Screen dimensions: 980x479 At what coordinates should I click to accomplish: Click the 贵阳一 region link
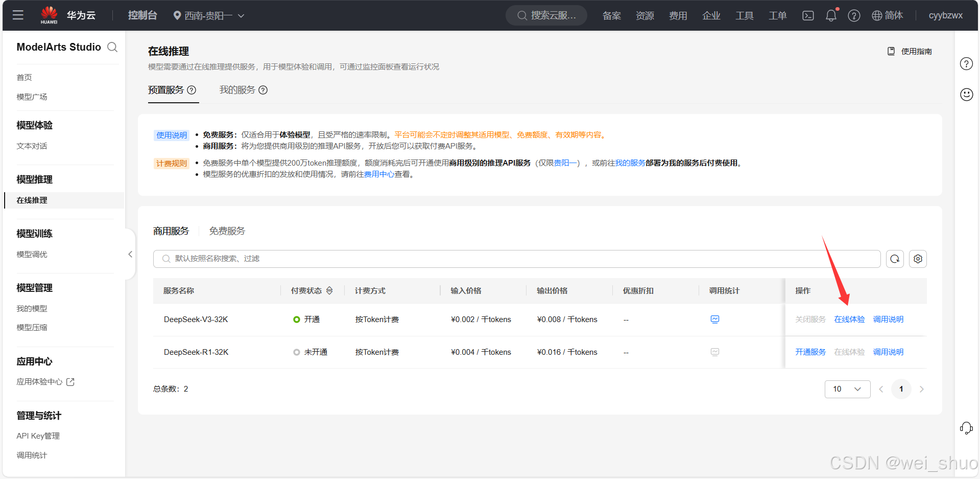tap(565, 163)
